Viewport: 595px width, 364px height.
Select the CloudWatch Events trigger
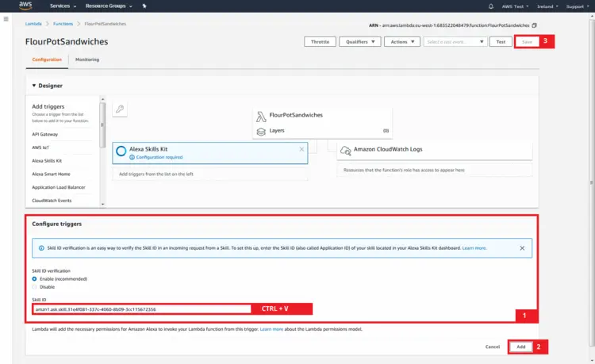(52, 201)
